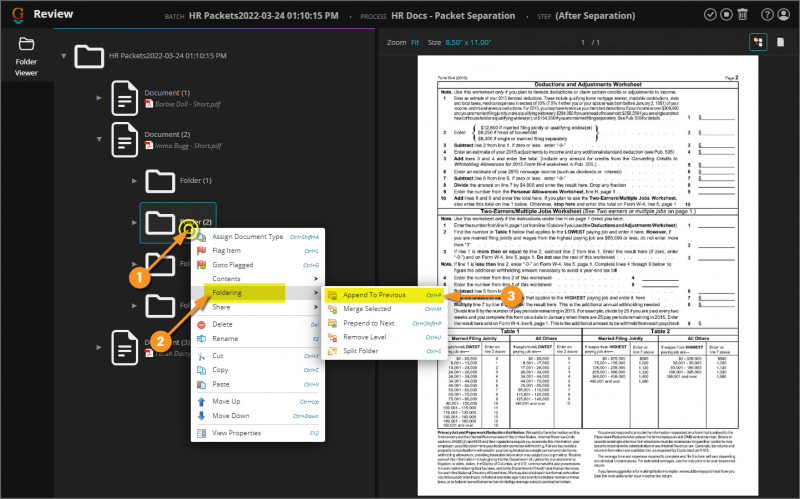Switch to the single page view icon
Viewport: 800px width, 499px height.
point(780,42)
